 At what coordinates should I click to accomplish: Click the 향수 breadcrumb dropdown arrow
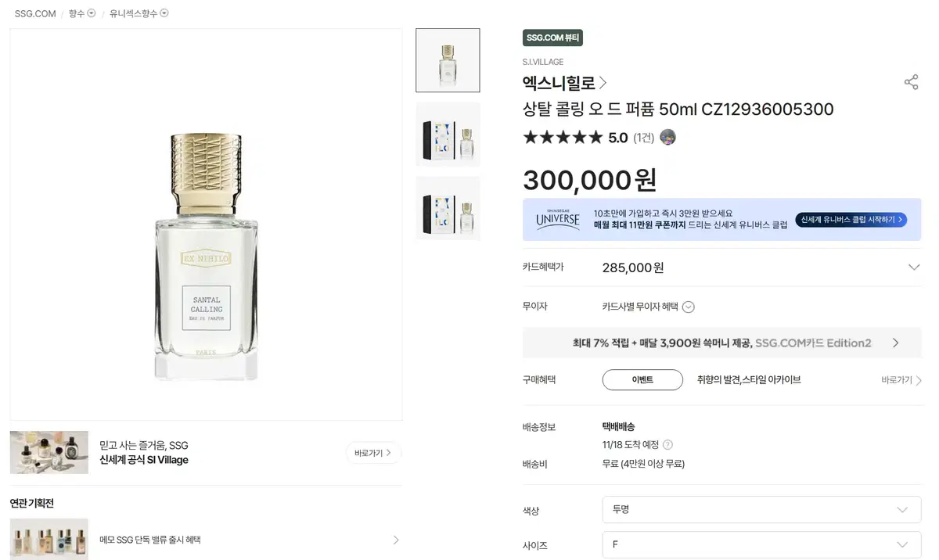point(92,13)
